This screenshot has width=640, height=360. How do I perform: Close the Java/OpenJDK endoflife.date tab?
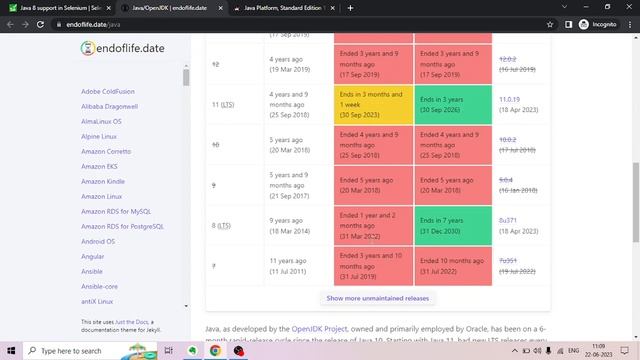220,8
